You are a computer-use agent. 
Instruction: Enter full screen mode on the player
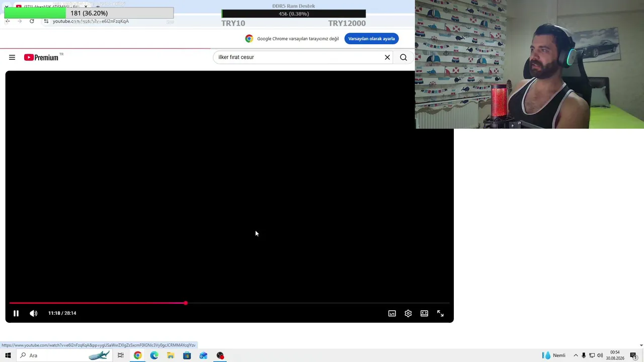440,313
